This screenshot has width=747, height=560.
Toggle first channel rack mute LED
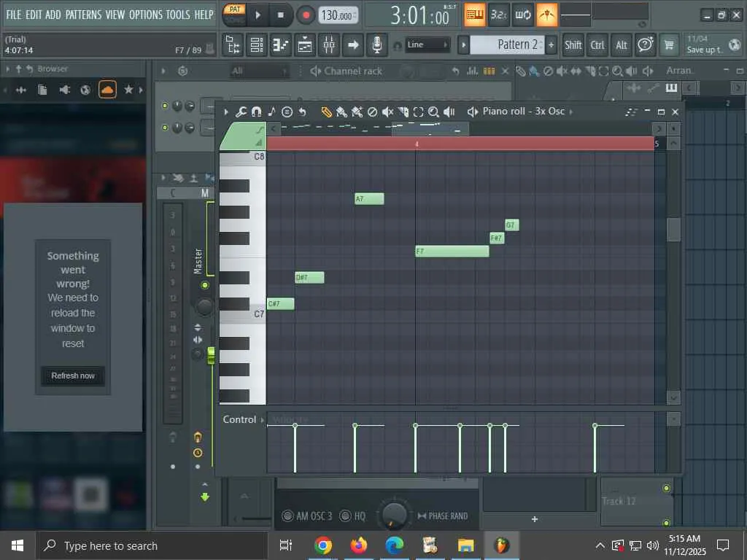(x=165, y=106)
